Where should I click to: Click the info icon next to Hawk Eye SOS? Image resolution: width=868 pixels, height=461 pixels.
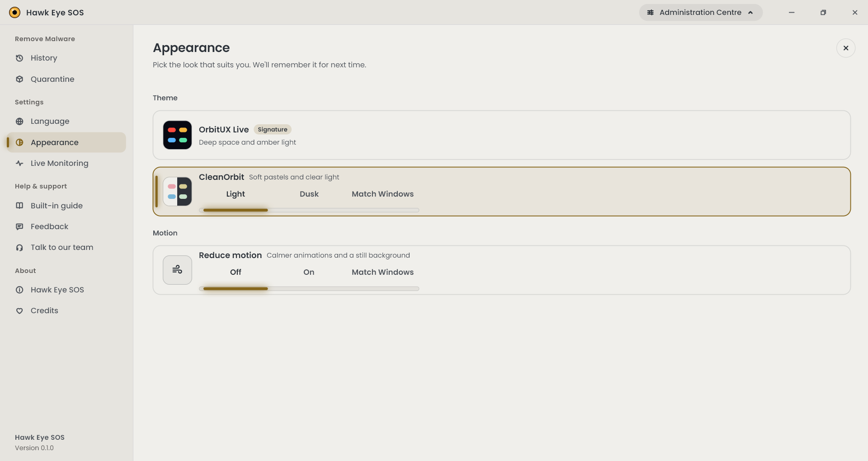[x=19, y=290]
